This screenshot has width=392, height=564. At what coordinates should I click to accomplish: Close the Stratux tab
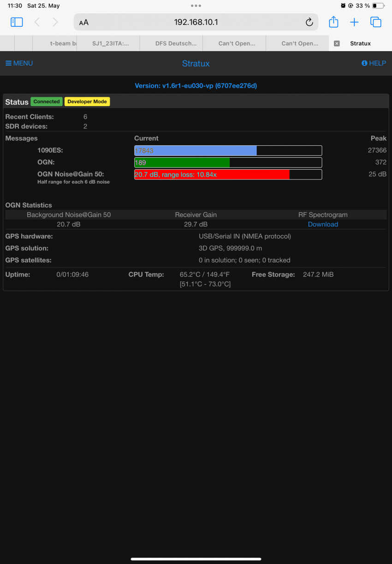[337, 43]
